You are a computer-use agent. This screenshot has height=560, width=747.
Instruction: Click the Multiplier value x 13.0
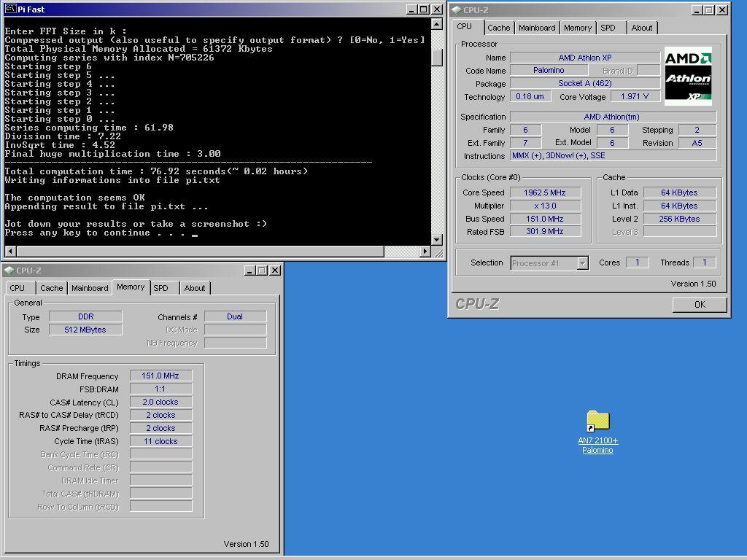click(546, 206)
